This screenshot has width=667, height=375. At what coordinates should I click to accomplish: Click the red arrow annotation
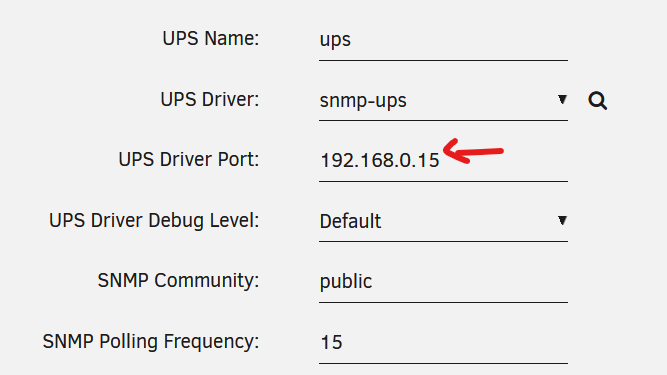pyautogui.click(x=473, y=151)
